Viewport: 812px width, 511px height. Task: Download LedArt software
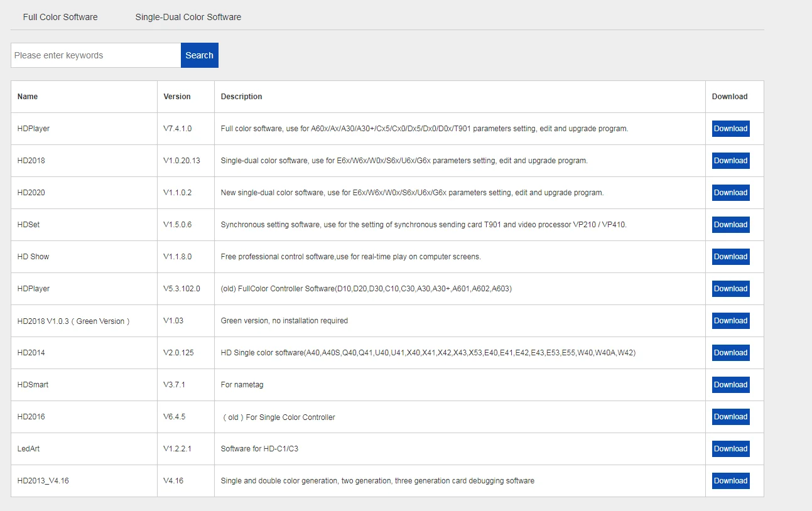[x=730, y=449]
